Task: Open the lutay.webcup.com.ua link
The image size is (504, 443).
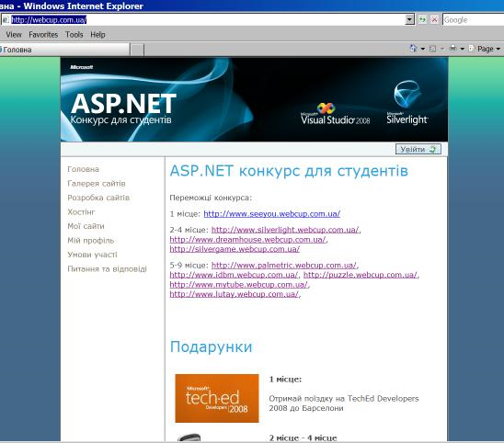Action: [235, 294]
